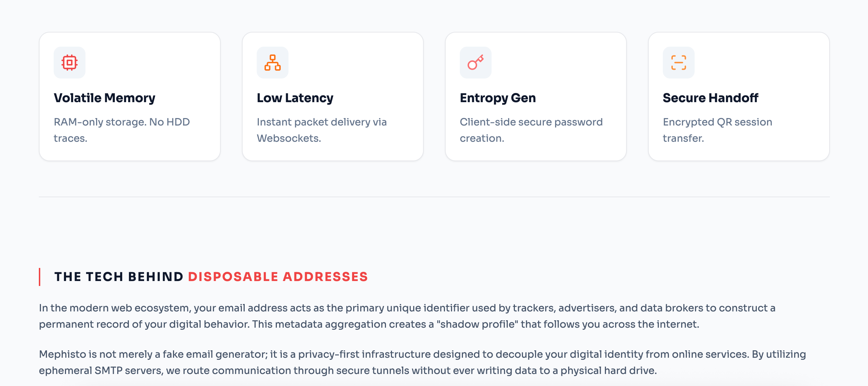Viewport: 868px width, 386px height.
Task: Click the phrase 'shadow profile' in the paragraph
Action: [x=477, y=324]
